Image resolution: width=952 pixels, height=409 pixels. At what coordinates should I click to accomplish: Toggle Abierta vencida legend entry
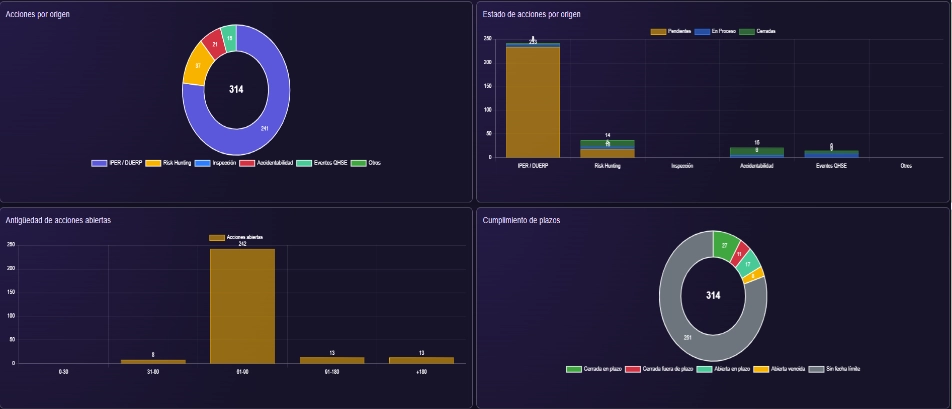coord(780,369)
